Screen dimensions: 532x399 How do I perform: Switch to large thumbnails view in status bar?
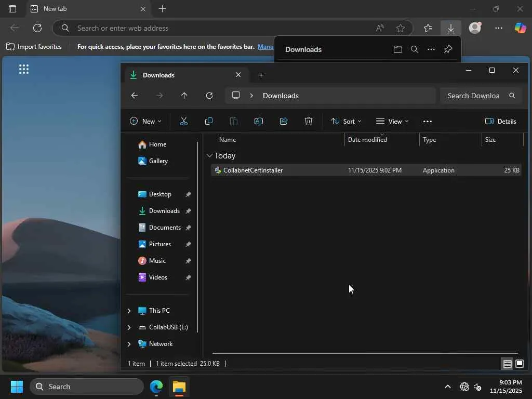[x=519, y=364]
